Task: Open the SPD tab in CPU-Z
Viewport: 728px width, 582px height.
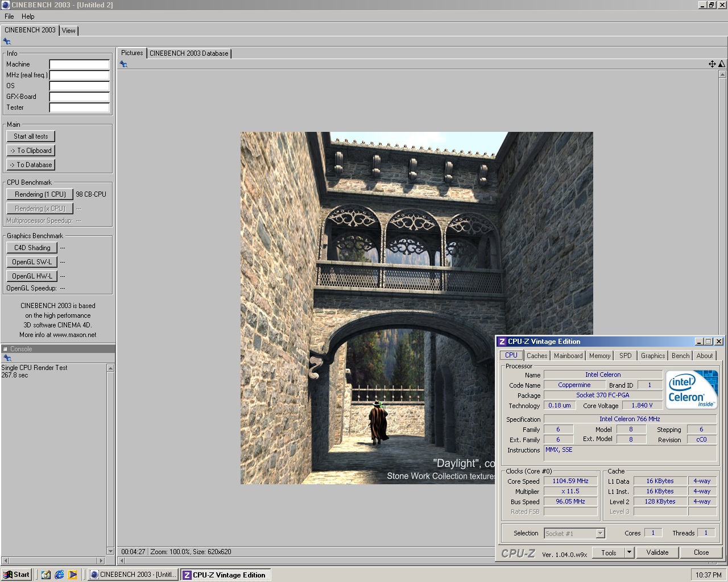Action: 626,356
